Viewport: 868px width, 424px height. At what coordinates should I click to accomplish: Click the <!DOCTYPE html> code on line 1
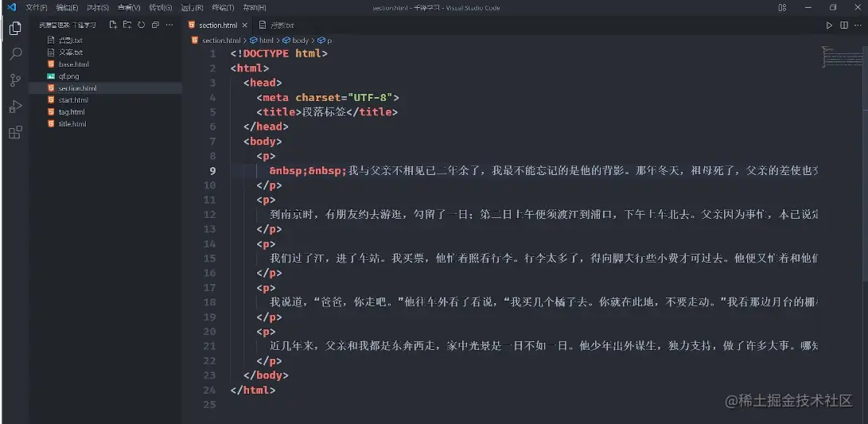(x=279, y=53)
